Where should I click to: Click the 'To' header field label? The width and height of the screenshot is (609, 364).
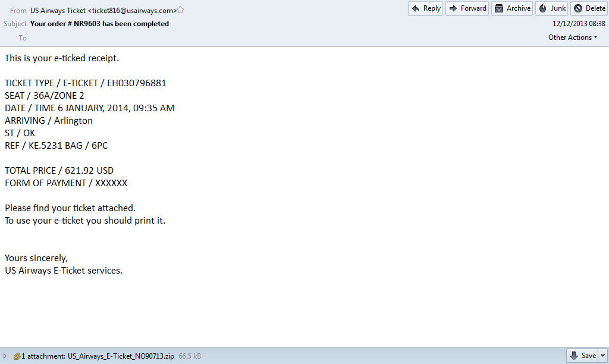click(x=23, y=38)
